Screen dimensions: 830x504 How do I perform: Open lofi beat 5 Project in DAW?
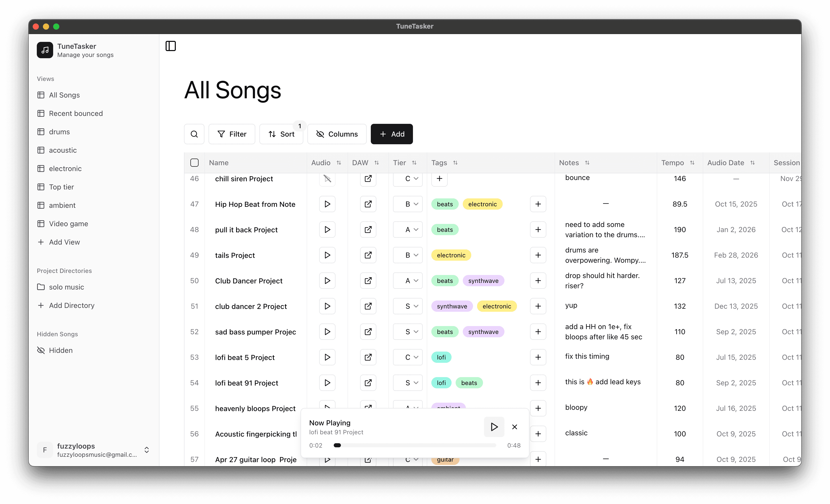tap(368, 357)
